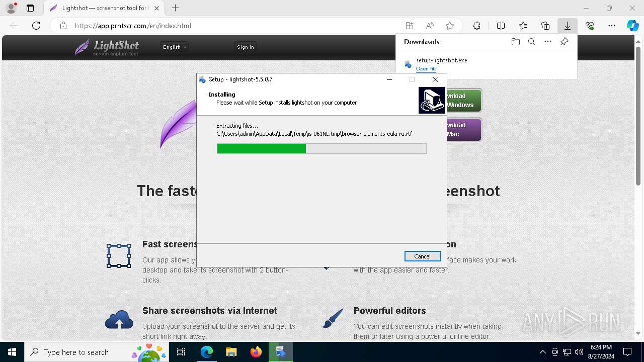Open Task View on the taskbar
The height and width of the screenshot is (362, 644).
pos(182,352)
